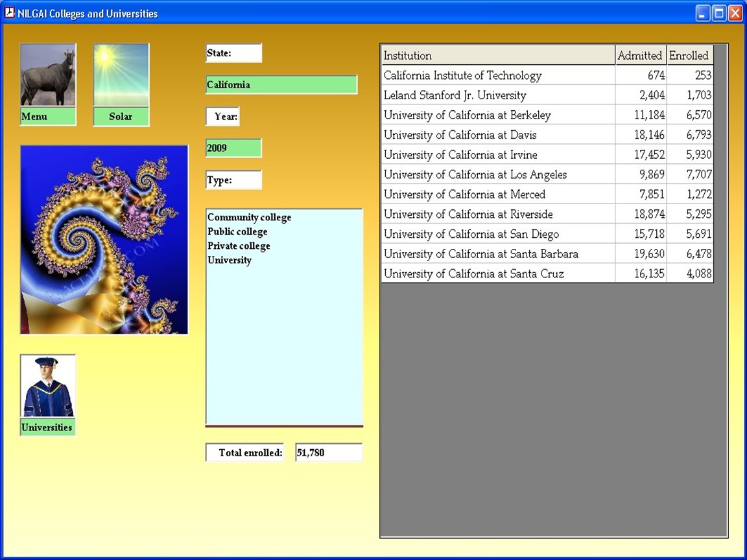Click the application icon in title bar
The image size is (747, 560).
click(10, 13)
